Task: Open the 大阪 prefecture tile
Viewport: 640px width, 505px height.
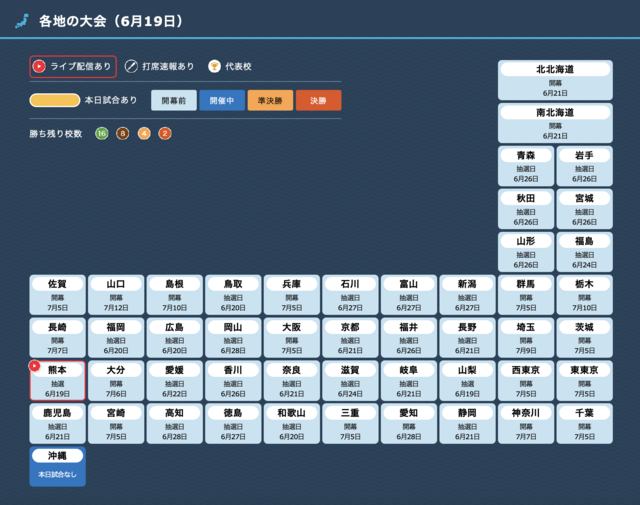Action: pos(291,337)
